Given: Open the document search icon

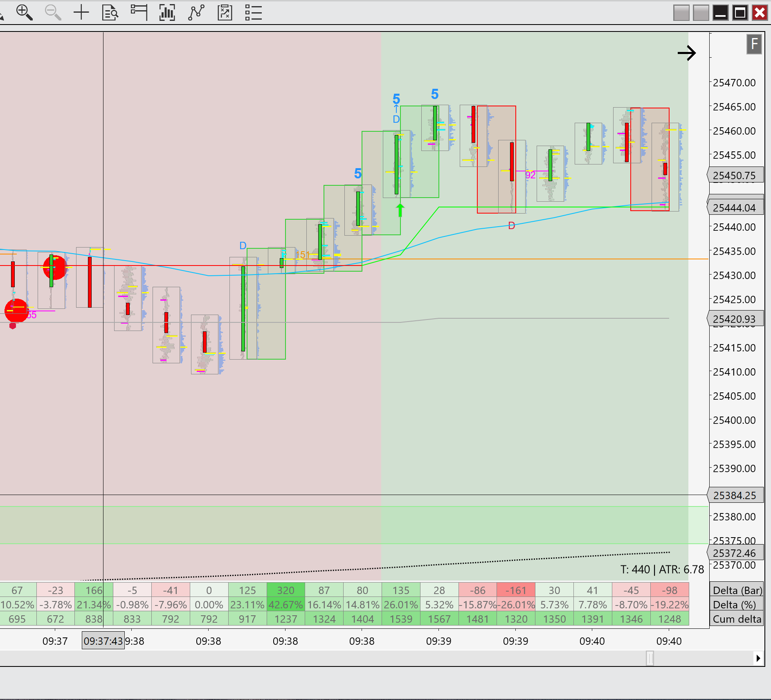Looking at the screenshot, I should [110, 13].
